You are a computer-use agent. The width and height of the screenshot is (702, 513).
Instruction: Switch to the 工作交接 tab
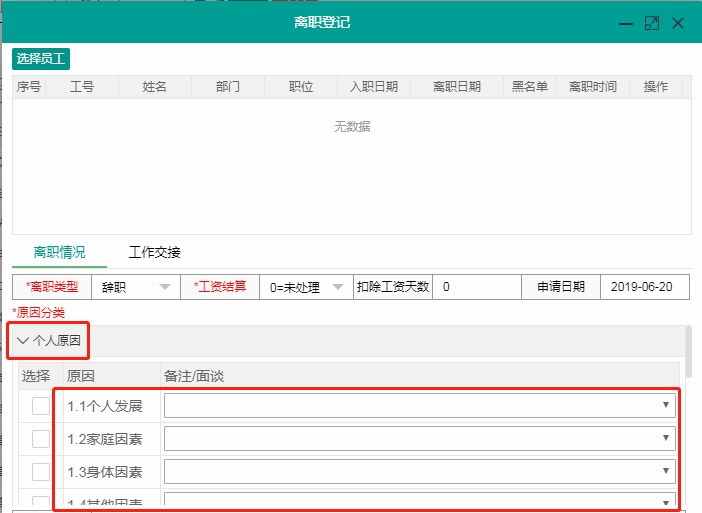(x=155, y=252)
